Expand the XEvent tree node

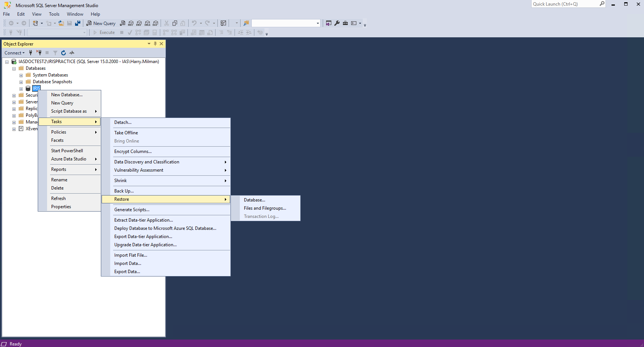(14, 129)
